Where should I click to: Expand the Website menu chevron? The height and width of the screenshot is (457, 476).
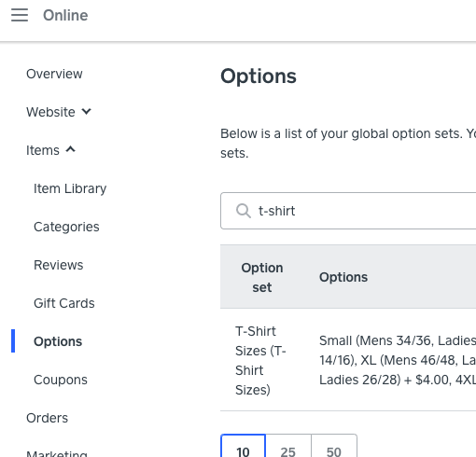87,111
